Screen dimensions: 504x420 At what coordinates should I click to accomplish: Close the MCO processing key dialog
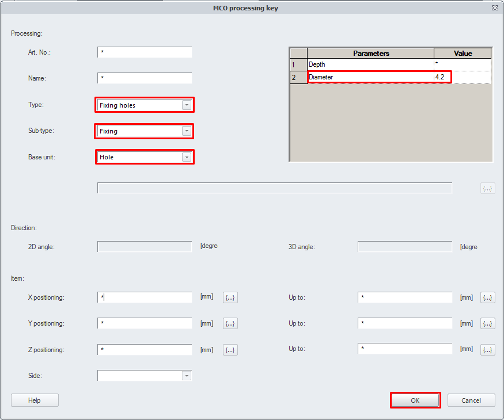(x=494, y=8)
